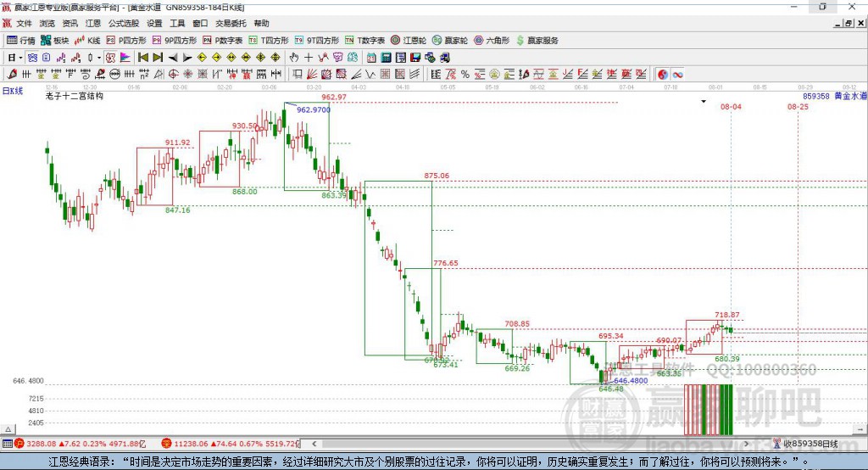Click the colored flag triangle icon
Screen dimensions: 868x470
tap(125, 58)
